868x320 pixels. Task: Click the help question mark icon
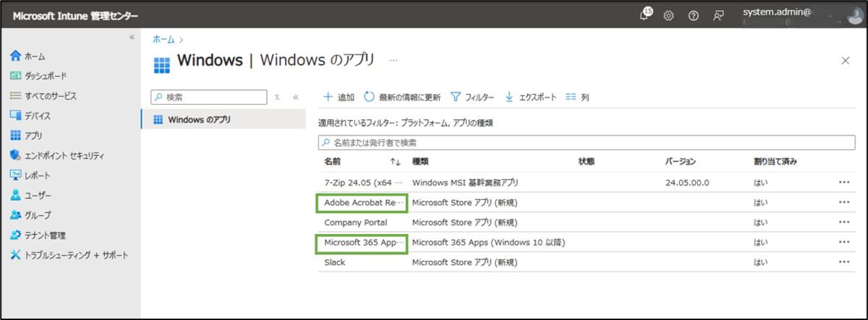tap(693, 16)
